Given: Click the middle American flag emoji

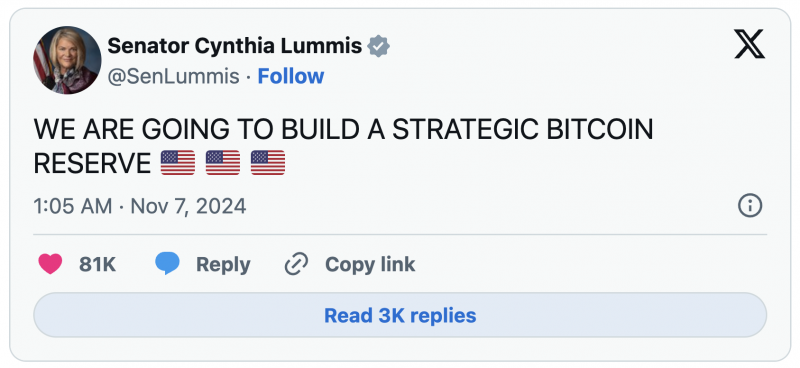Looking at the screenshot, I should click(x=223, y=163).
